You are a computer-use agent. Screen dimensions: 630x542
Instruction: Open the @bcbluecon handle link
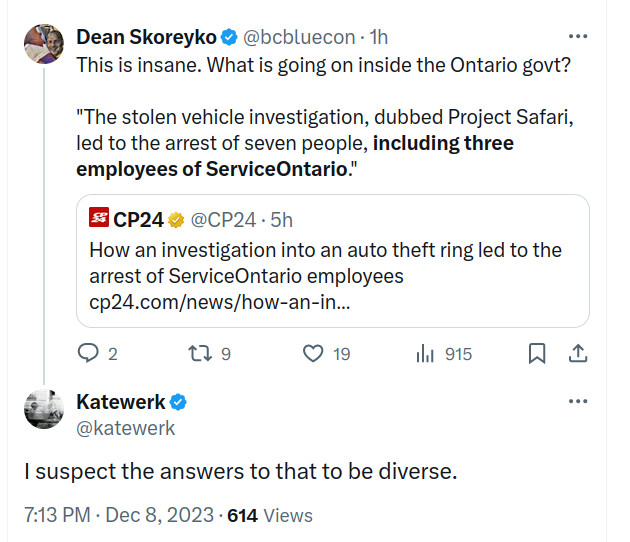click(304, 37)
